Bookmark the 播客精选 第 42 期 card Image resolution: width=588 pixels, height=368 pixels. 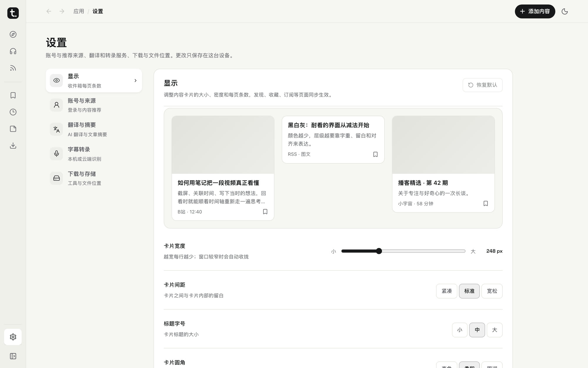486,203
